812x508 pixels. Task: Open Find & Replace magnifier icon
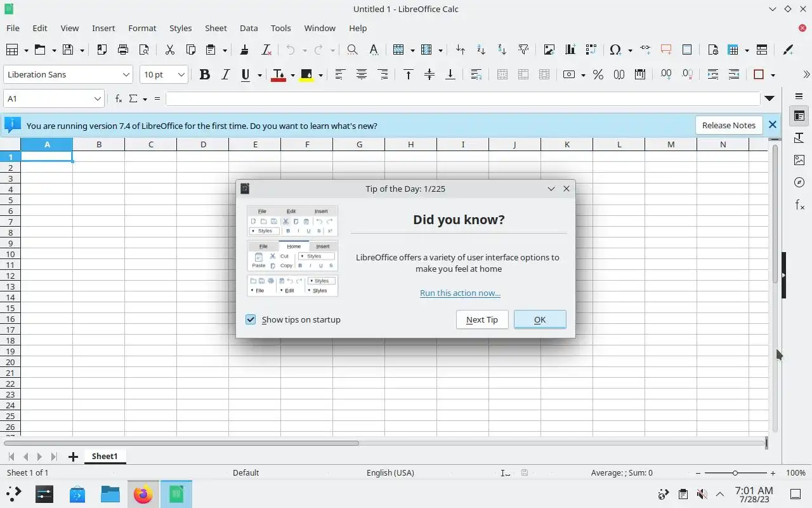pyautogui.click(x=352, y=50)
